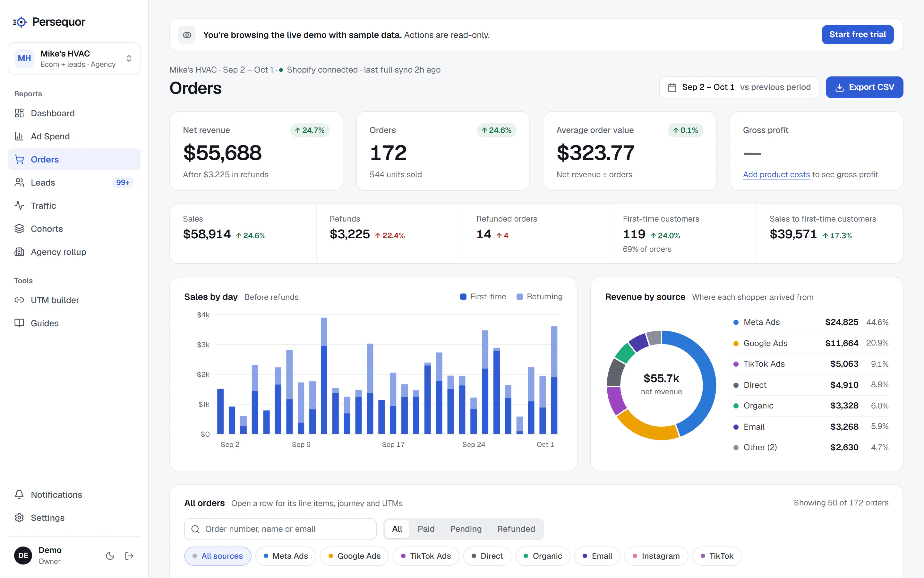Screen dimensions: 924x578
Task: Filter orders by TikTok Ads chip
Action: pyautogui.click(x=426, y=556)
